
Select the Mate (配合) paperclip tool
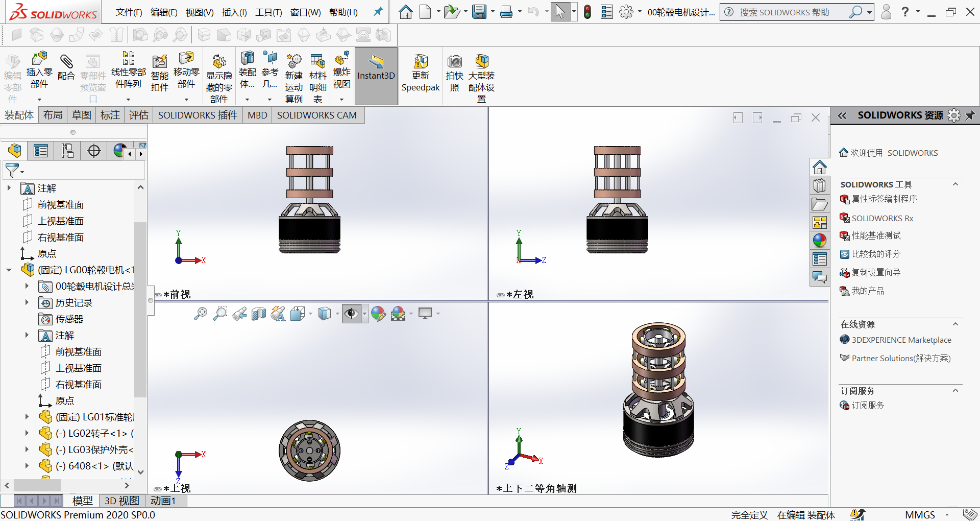click(66, 67)
